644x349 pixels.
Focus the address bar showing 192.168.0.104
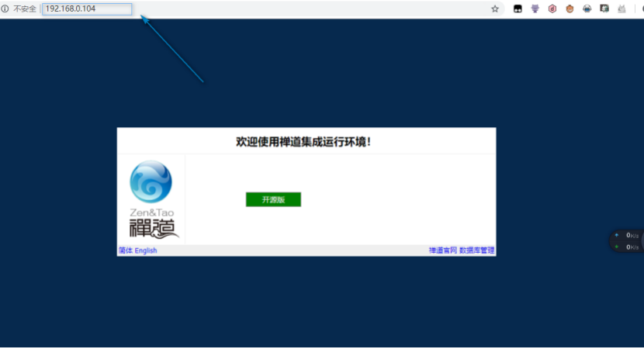(87, 9)
